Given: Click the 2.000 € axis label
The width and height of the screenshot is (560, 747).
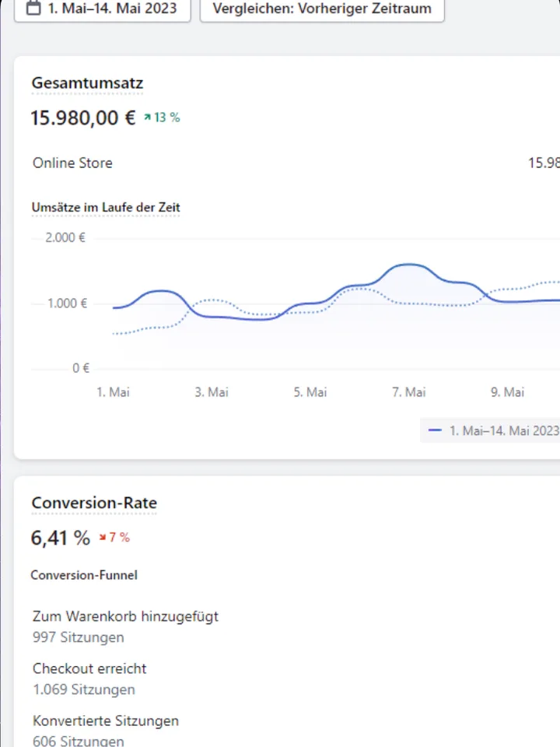Looking at the screenshot, I should 65,237.
